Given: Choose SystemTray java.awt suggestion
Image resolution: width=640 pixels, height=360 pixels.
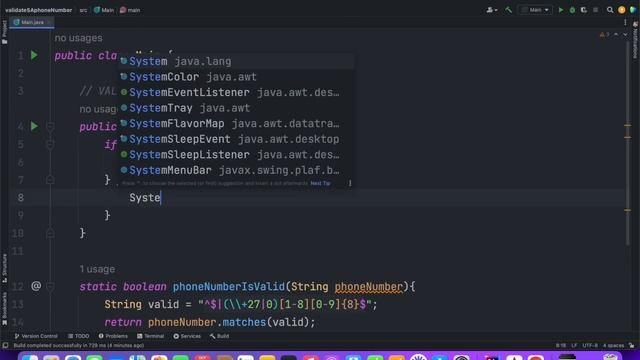Looking at the screenshot, I should pos(236,108).
